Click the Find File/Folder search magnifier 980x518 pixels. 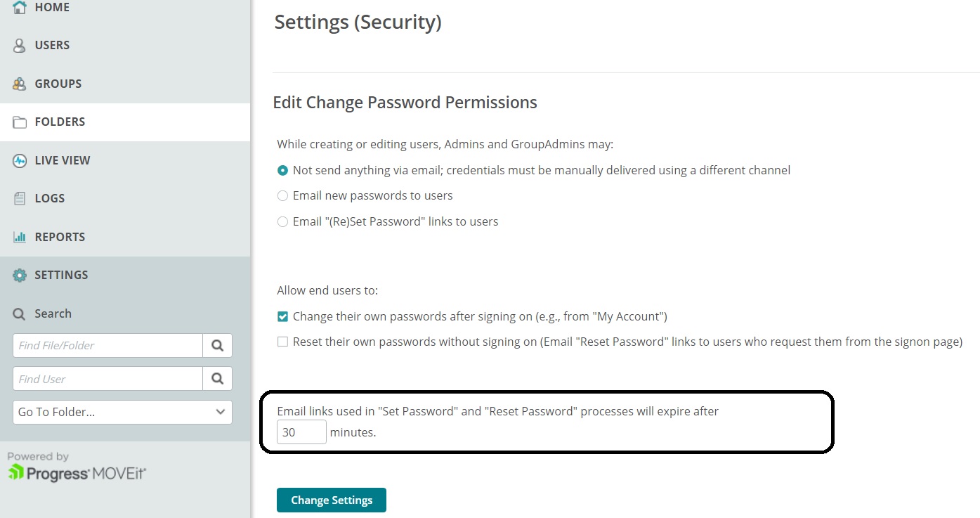click(217, 345)
